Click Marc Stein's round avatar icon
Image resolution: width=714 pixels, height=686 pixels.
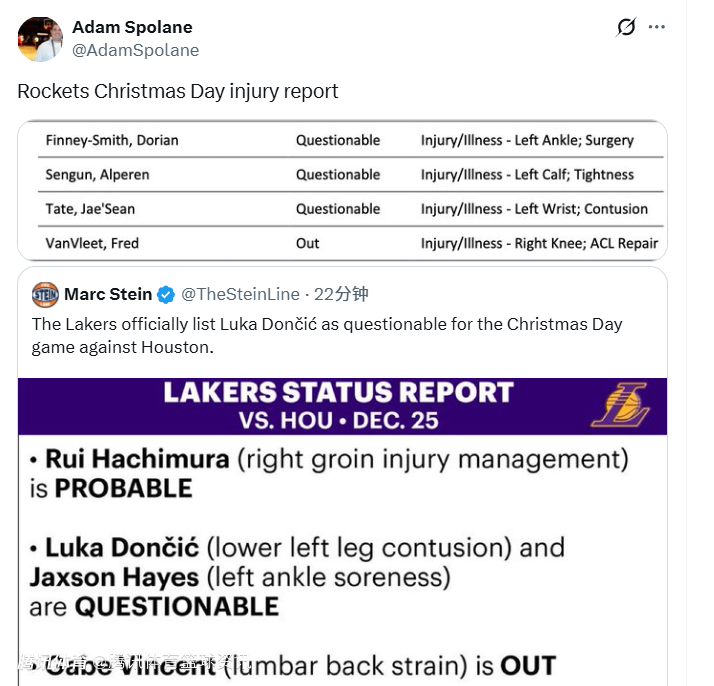coord(45,294)
